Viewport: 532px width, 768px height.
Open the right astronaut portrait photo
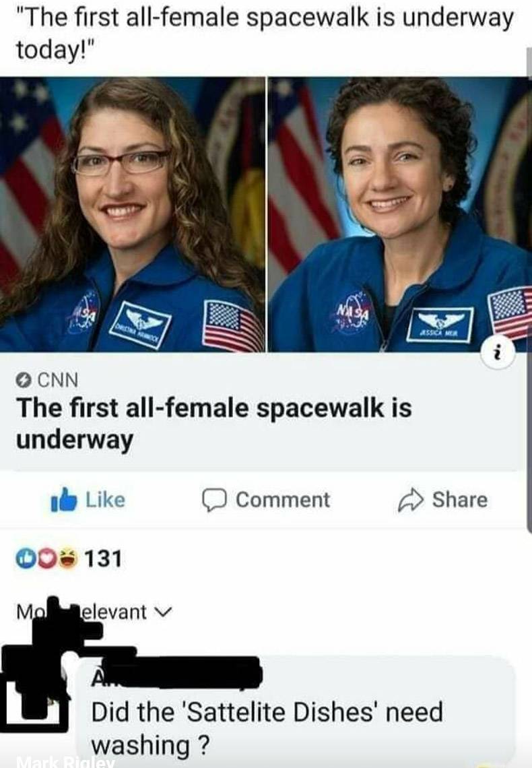coord(399,214)
